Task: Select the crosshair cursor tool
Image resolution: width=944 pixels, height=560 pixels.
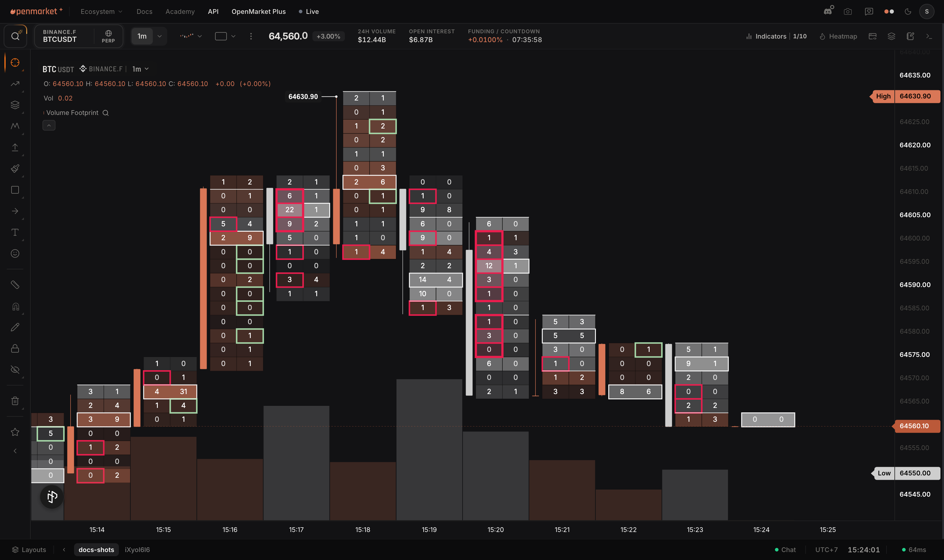Action: (x=15, y=63)
